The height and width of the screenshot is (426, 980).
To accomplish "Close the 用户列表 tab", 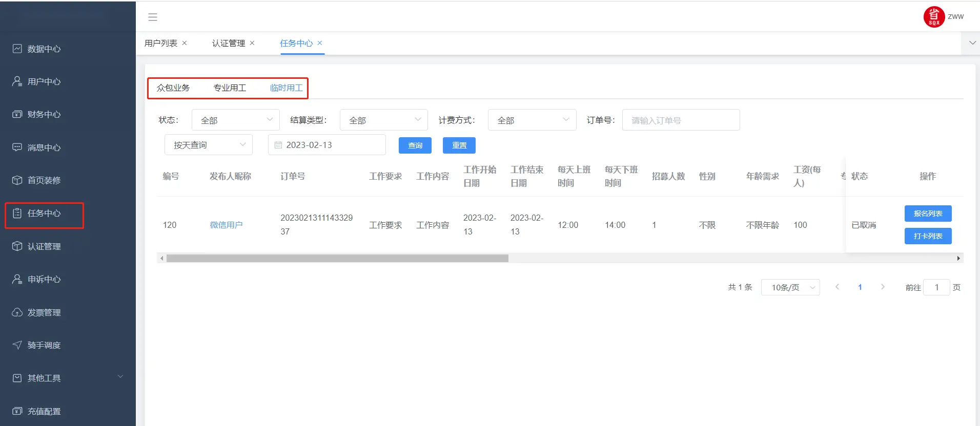I will tap(185, 43).
